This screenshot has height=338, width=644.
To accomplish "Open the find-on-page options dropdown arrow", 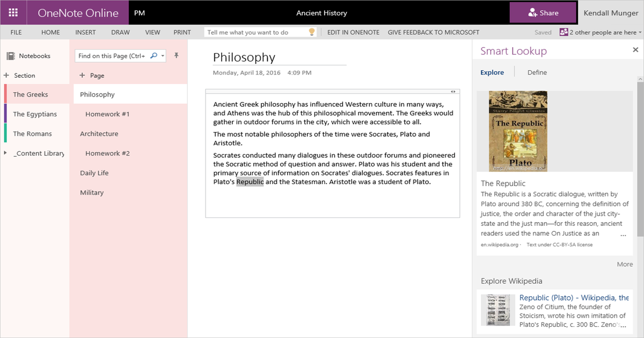I will tap(163, 55).
